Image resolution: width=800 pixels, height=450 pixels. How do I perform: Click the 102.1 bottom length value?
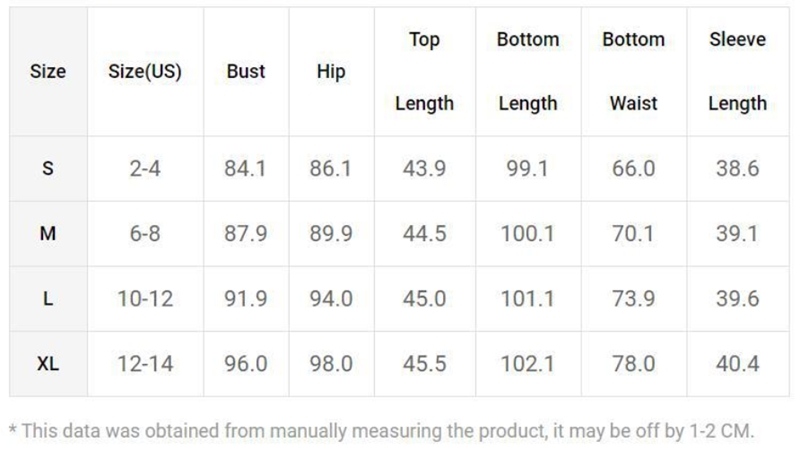coord(527,364)
